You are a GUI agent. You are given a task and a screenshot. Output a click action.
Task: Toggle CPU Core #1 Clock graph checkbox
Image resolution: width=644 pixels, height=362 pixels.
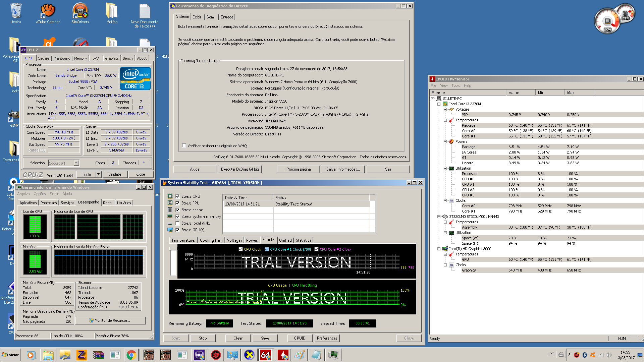pyautogui.click(x=267, y=249)
